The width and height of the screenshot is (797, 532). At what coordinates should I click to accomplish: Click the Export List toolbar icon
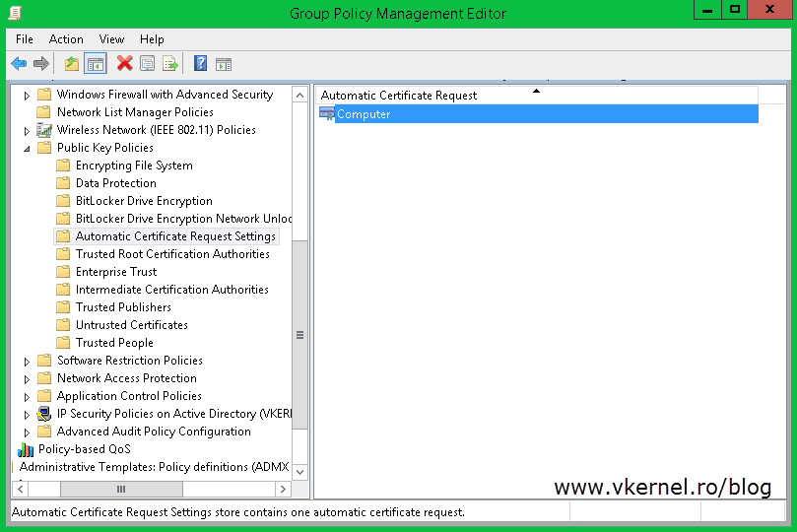coord(170,63)
